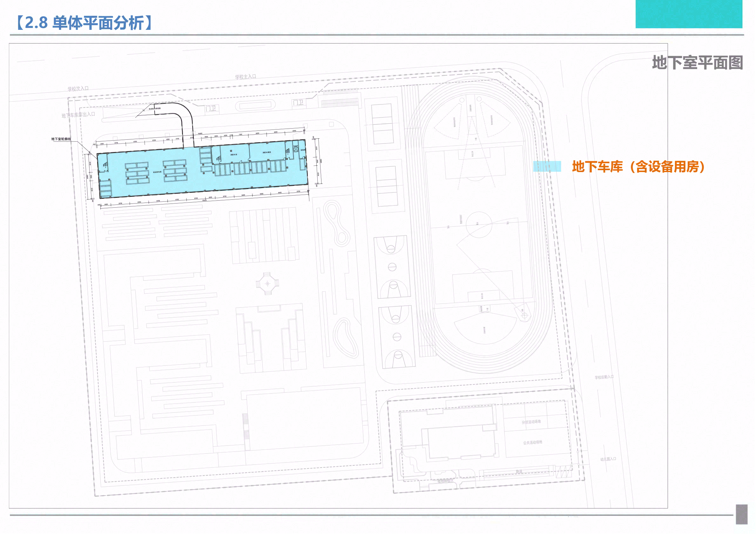
Task: Click the 学校次入口 label
Action: coord(78,89)
